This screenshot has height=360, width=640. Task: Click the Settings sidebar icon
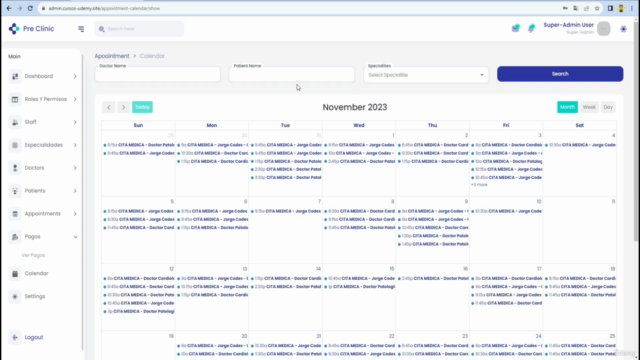click(15, 296)
